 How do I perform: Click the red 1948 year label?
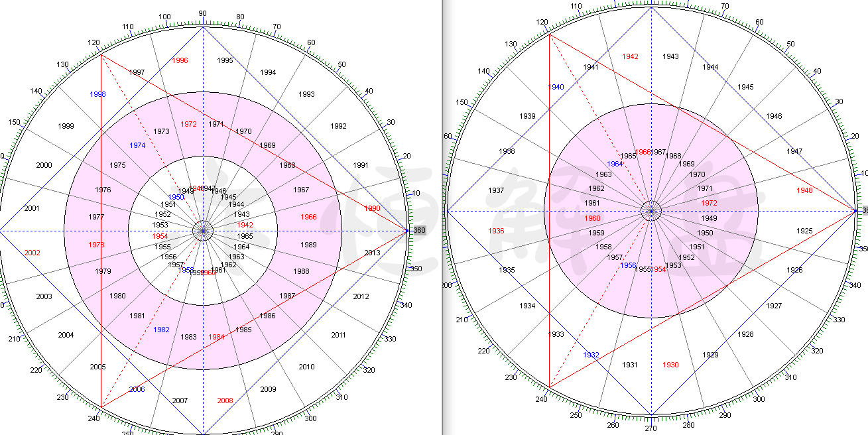[804, 190]
